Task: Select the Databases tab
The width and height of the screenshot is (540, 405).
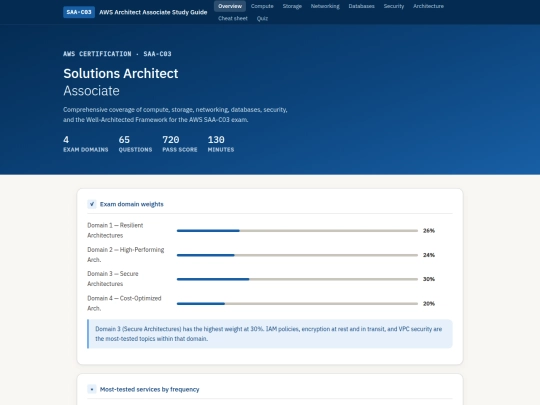Action: 361,6
